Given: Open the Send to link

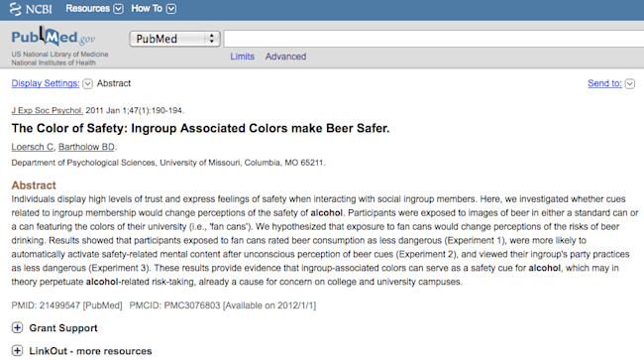Looking at the screenshot, I should click(604, 83).
